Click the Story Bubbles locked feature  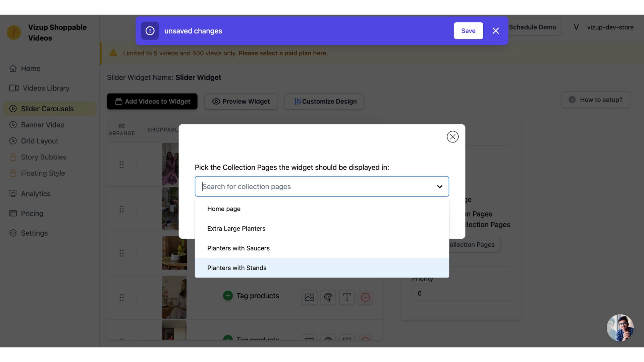[43, 157]
